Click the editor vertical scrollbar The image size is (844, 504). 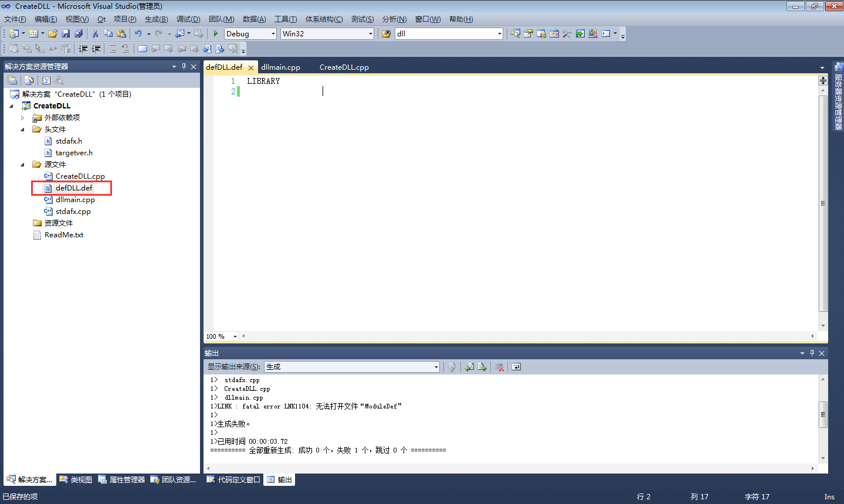pyautogui.click(x=823, y=203)
